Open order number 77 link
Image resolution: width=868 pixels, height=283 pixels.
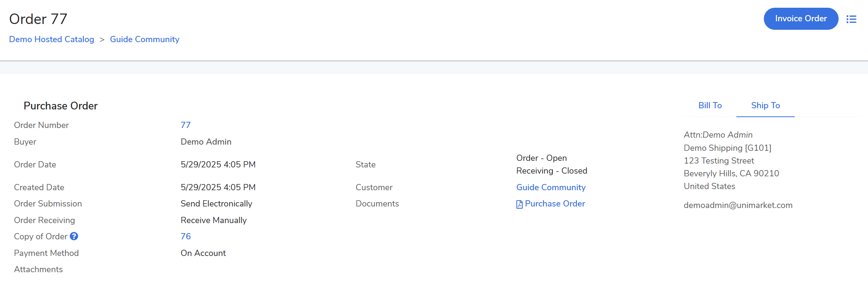(x=185, y=125)
